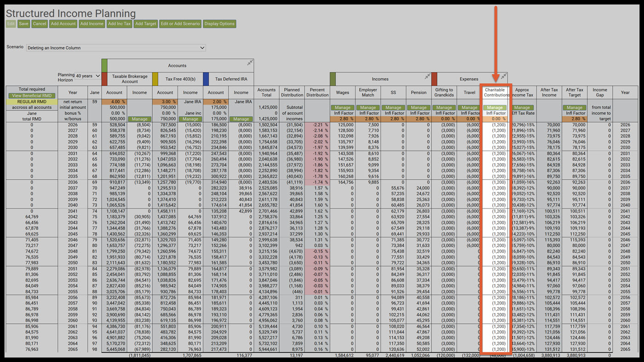Click the Structured Income Planning title
644x362 pixels.
71,13
